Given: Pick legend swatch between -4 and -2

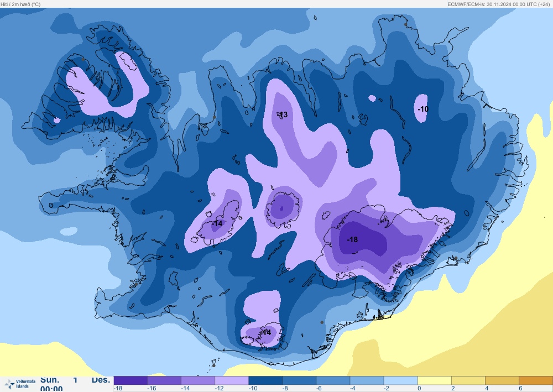Looking at the screenshot, I should click(367, 380).
